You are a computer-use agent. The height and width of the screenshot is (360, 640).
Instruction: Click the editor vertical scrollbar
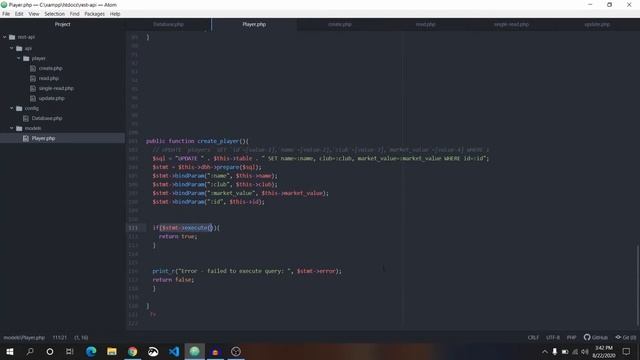tap(638, 286)
